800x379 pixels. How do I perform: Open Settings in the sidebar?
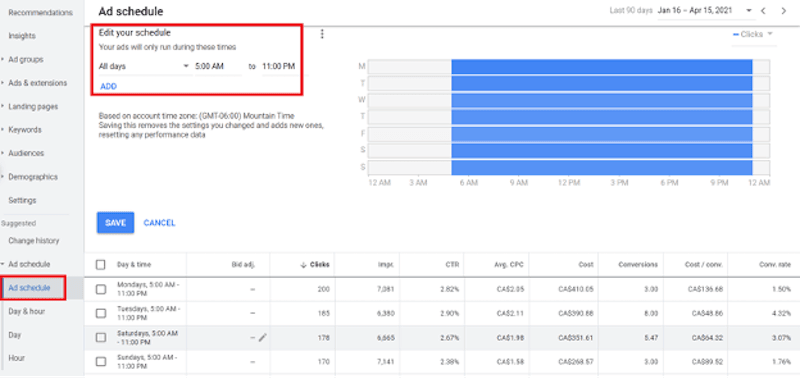(22, 200)
